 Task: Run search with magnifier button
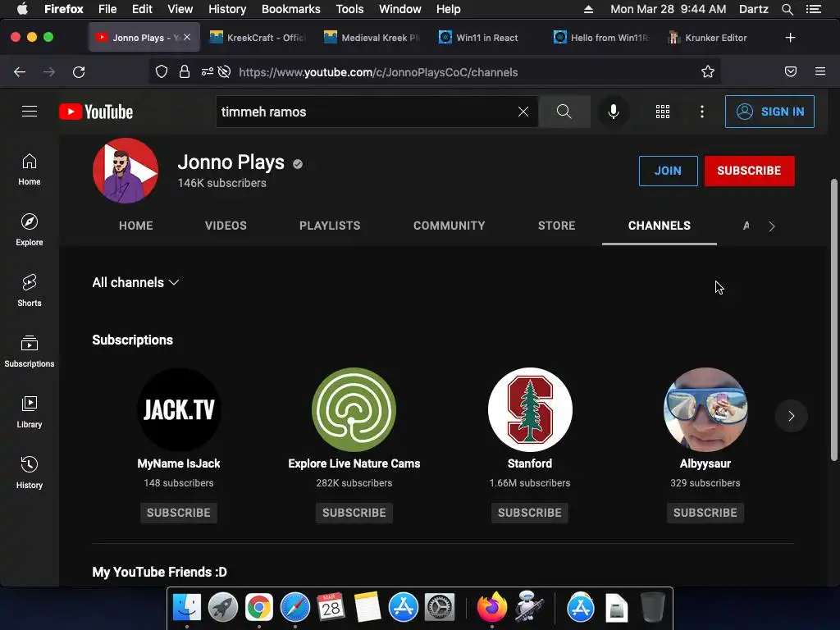tap(564, 112)
